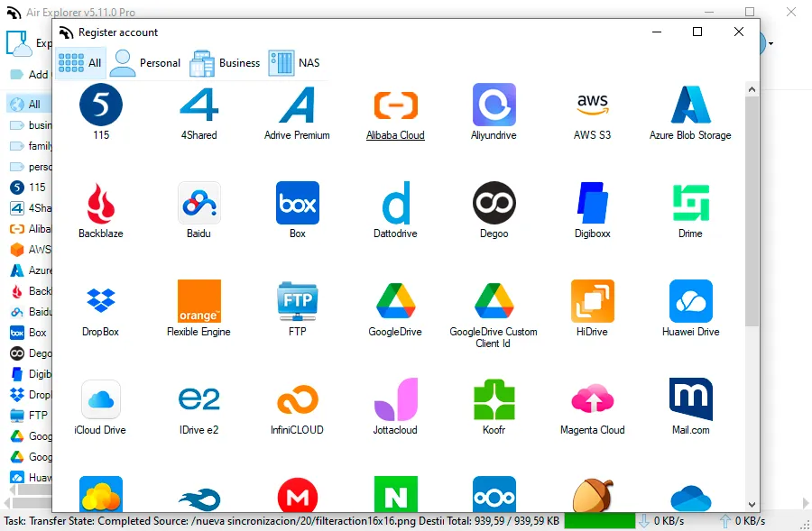Screen dimensions: 812x531
Task: Click the provider list scroll up arrow
Action: pos(752,89)
